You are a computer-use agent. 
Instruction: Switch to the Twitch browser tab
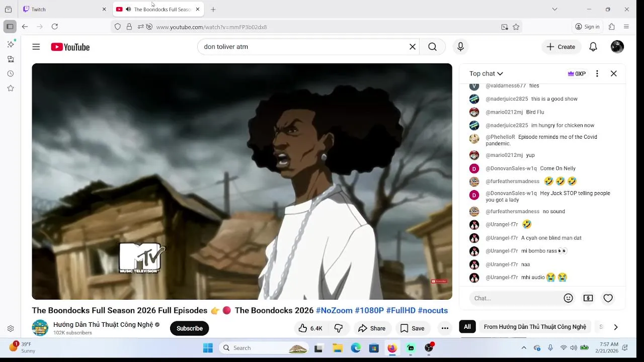pyautogui.click(x=64, y=9)
